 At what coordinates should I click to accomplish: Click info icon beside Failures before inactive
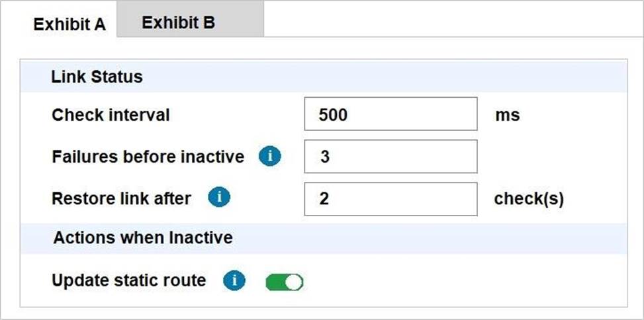[269, 157]
